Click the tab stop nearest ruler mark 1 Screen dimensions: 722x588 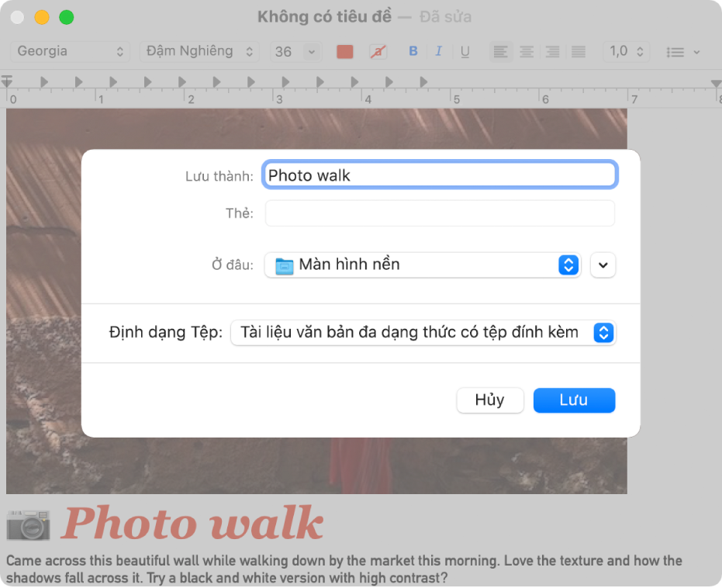tap(113, 82)
